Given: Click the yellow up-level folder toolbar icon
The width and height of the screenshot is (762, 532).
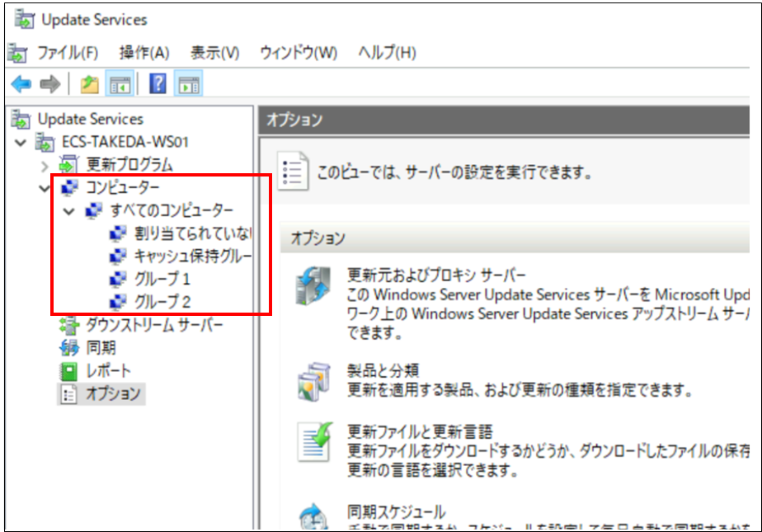Looking at the screenshot, I should tap(89, 82).
